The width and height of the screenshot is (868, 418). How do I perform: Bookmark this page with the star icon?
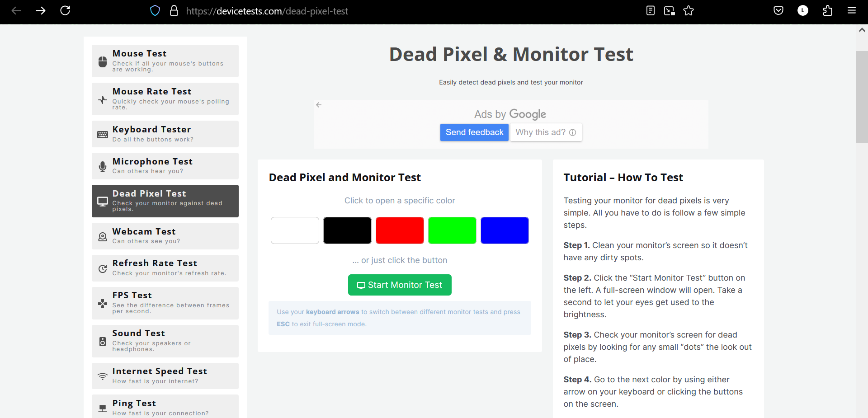pyautogui.click(x=689, y=10)
